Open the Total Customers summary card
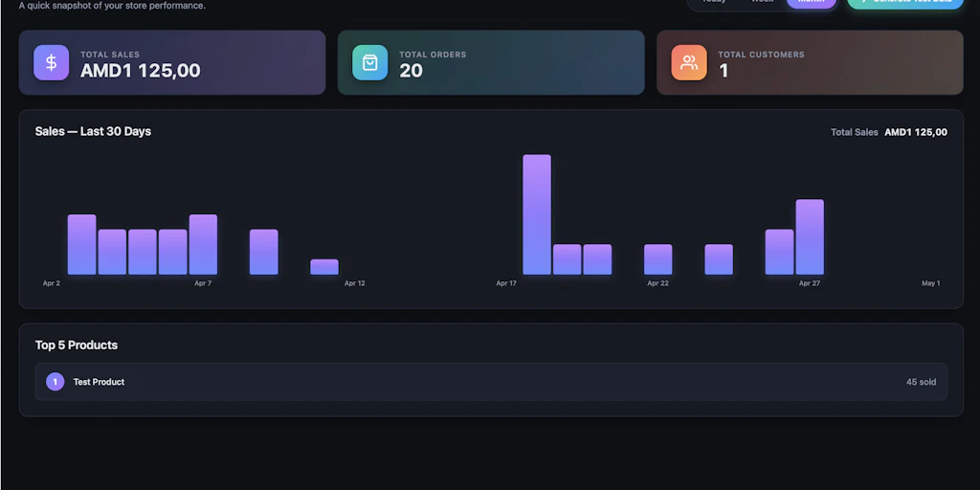 coord(810,62)
